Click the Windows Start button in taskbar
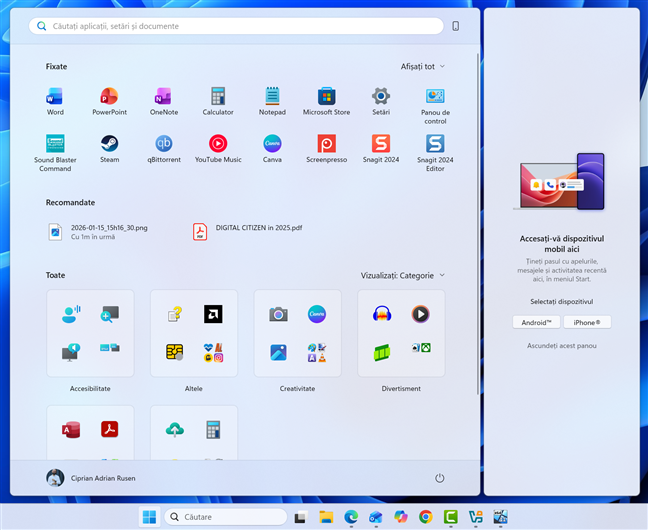648x530 pixels. click(x=149, y=517)
